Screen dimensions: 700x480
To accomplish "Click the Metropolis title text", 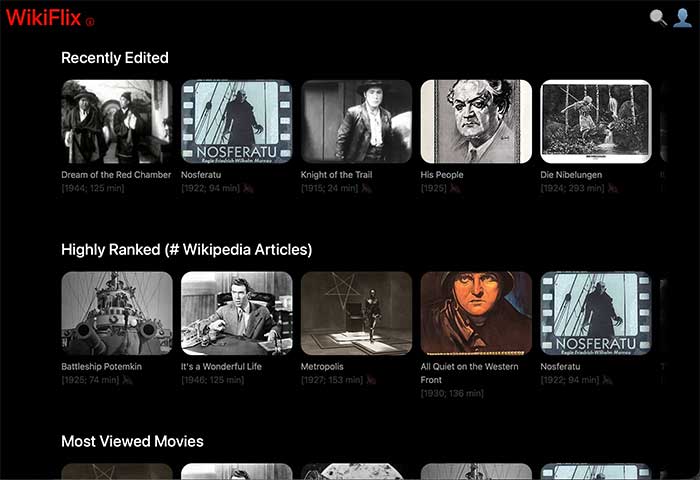I will coord(322,367).
